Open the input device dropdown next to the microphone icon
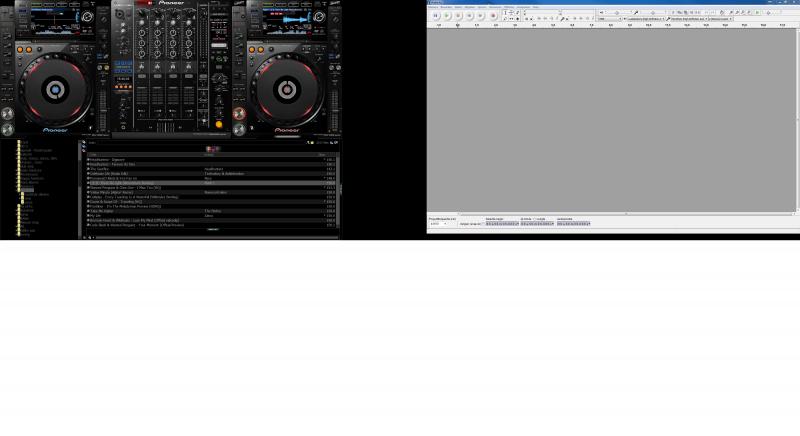Viewport: 800px width, 436px height. (x=689, y=19)
